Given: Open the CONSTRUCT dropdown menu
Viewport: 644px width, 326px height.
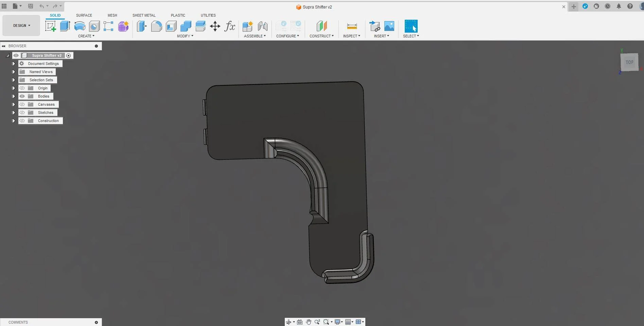Looking at the screenshot, I should (321, 36).
